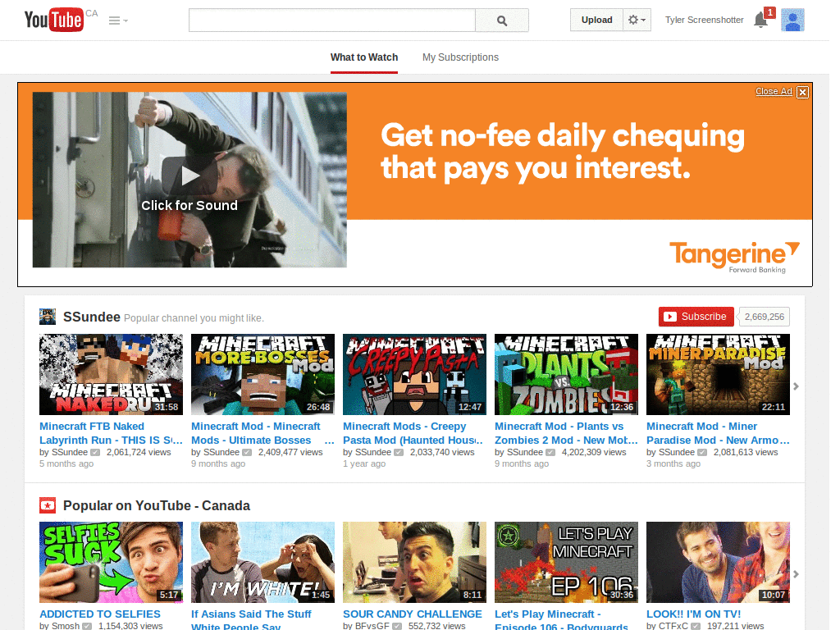Click the CTFxC channel author link

pos(673,626)
